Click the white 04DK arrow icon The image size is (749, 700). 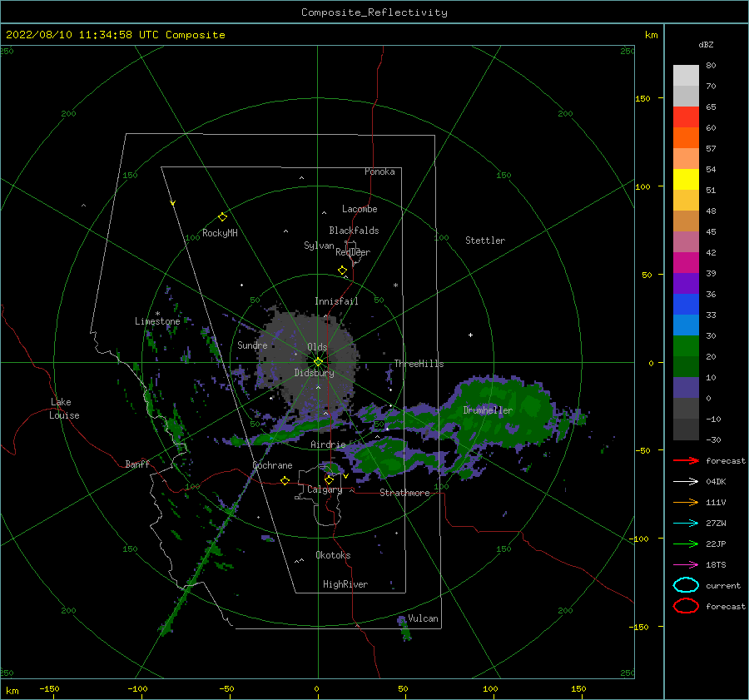point(686,481)
